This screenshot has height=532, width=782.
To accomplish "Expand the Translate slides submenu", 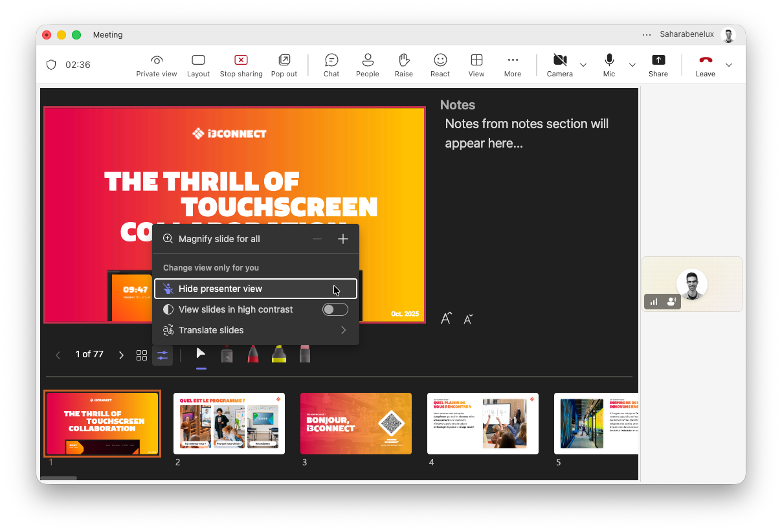I will [256, 330].
